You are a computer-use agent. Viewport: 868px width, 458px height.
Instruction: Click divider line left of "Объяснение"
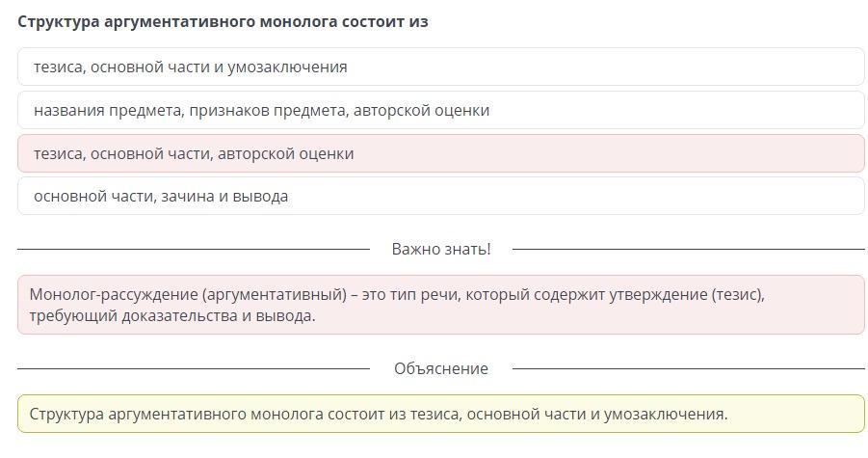click(x=193, y=368)
